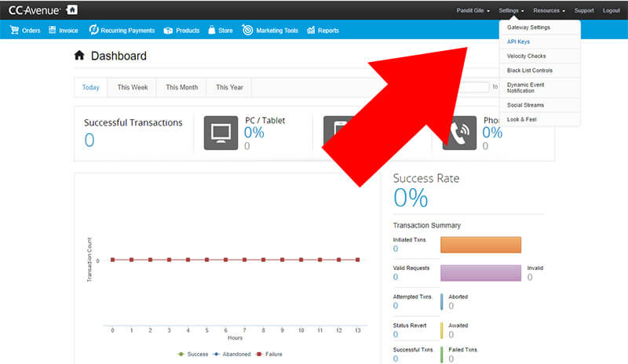Switch to the This Week tab
The image size is (628, 364).
coord(132,87)
